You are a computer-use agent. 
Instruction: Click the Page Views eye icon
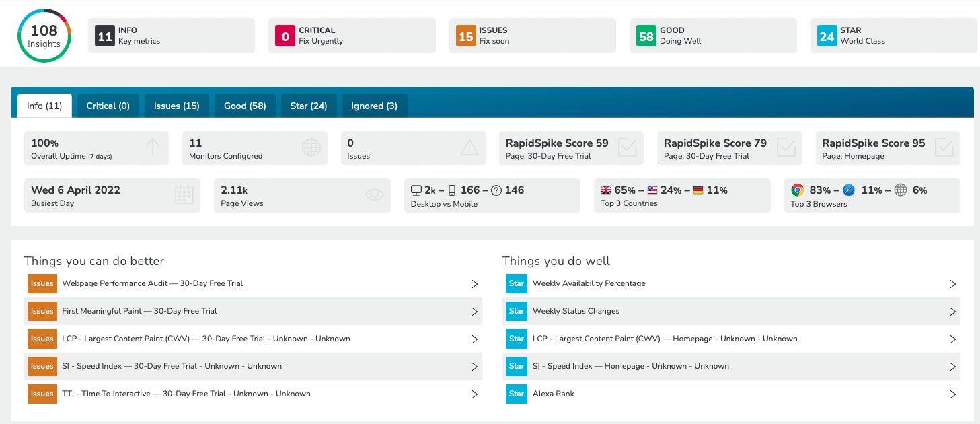pos(375,195)
